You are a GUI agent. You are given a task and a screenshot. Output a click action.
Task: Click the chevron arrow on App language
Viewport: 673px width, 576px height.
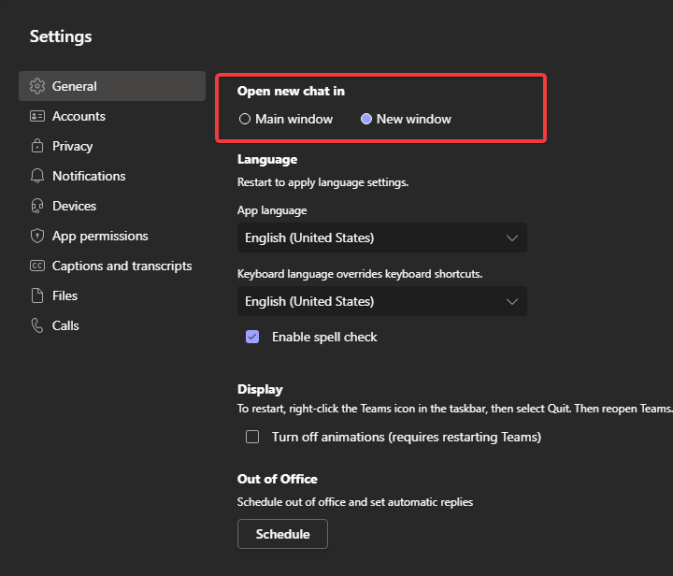512,238
